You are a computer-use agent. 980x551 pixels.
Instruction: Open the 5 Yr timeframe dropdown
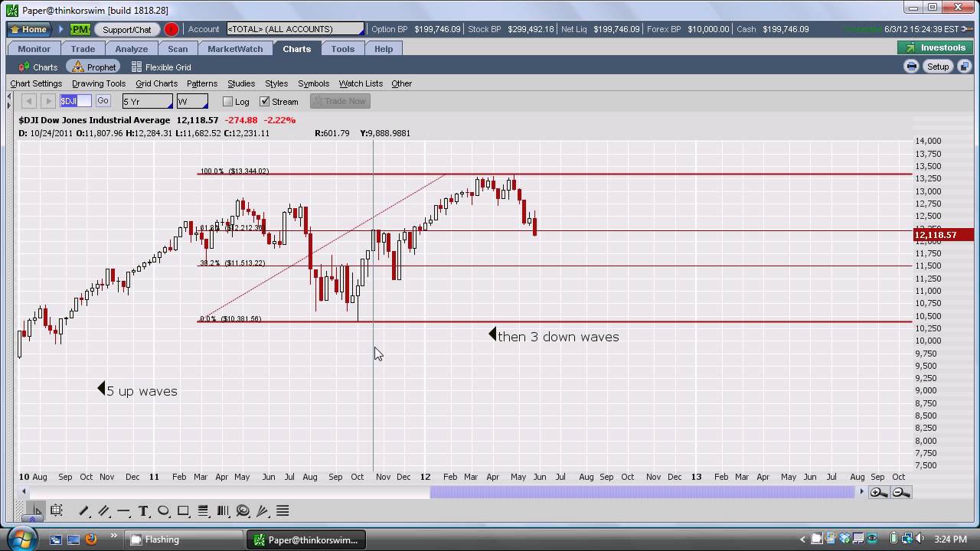[147, 101]
